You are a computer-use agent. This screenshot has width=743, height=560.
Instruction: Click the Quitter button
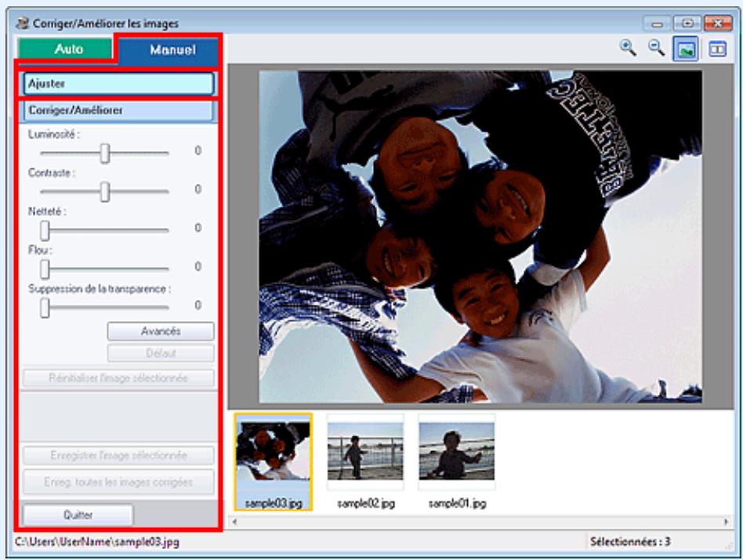tap(78, 515)
